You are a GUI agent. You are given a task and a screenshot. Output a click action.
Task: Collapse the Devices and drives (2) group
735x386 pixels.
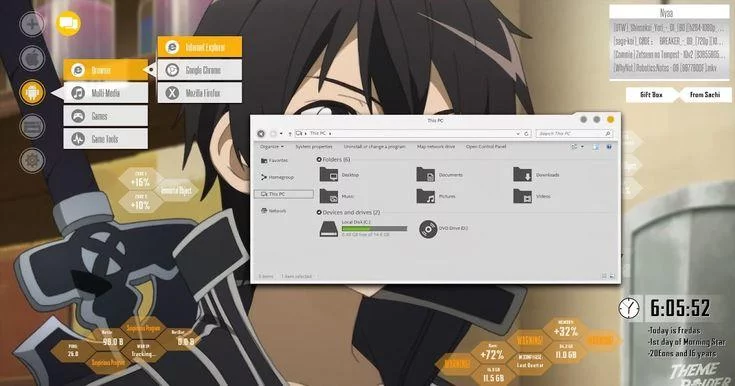point(319,212)
